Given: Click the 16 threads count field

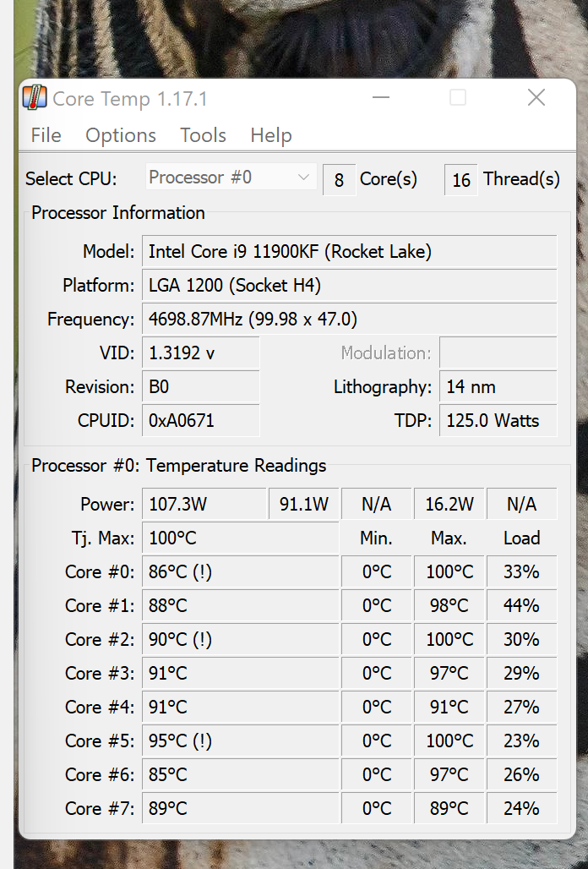Looking at the screenshot, I should click(x=460, y=179).
